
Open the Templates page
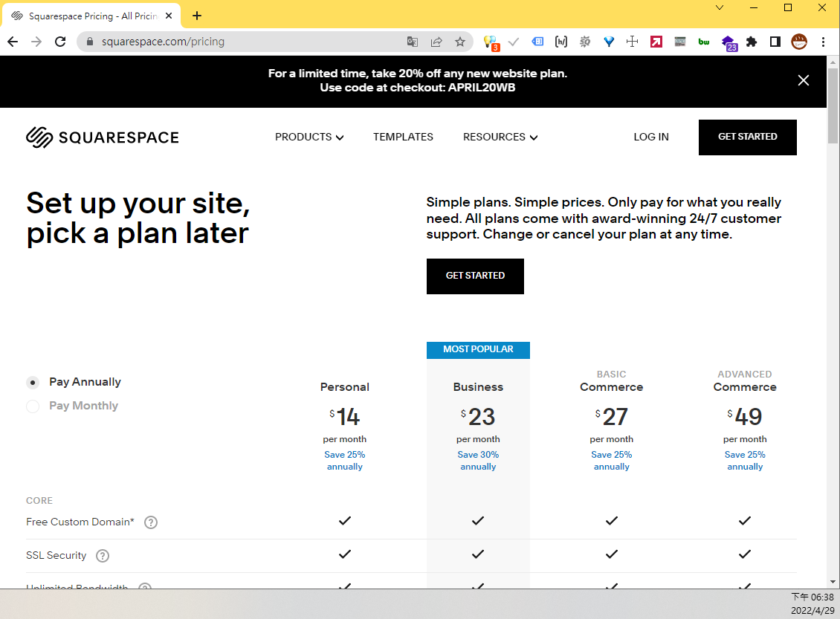[403, 137]
